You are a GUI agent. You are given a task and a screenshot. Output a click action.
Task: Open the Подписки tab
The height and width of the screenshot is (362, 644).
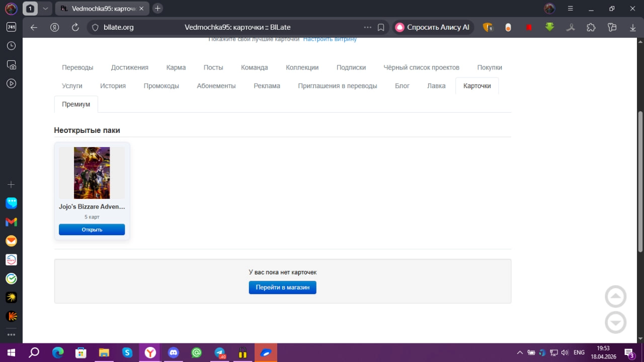(351, 67)
